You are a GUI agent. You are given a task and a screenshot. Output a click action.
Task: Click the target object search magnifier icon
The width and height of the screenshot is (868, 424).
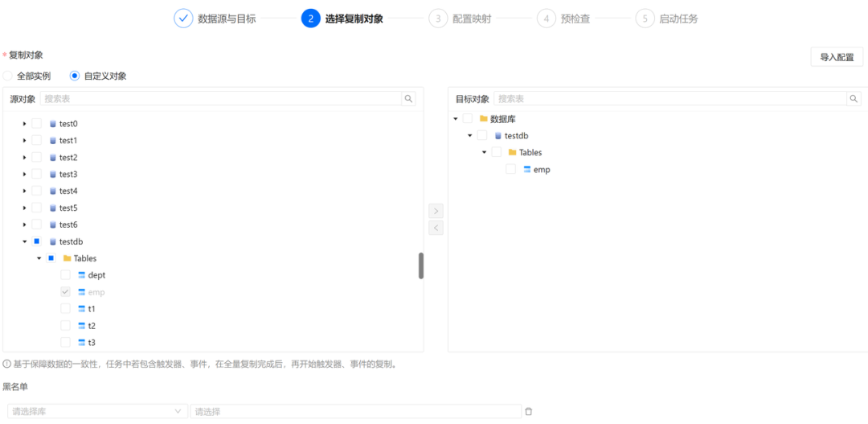click(854, 99)
